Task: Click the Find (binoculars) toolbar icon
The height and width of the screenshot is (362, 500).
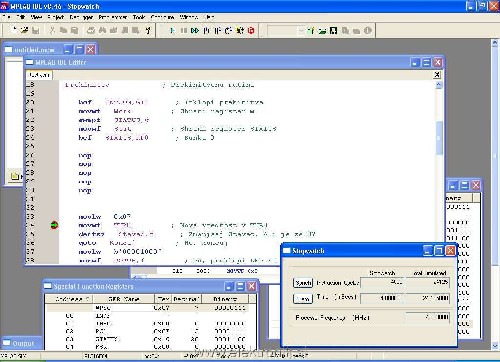Action: pyautogui.click(x=102, y=31)
